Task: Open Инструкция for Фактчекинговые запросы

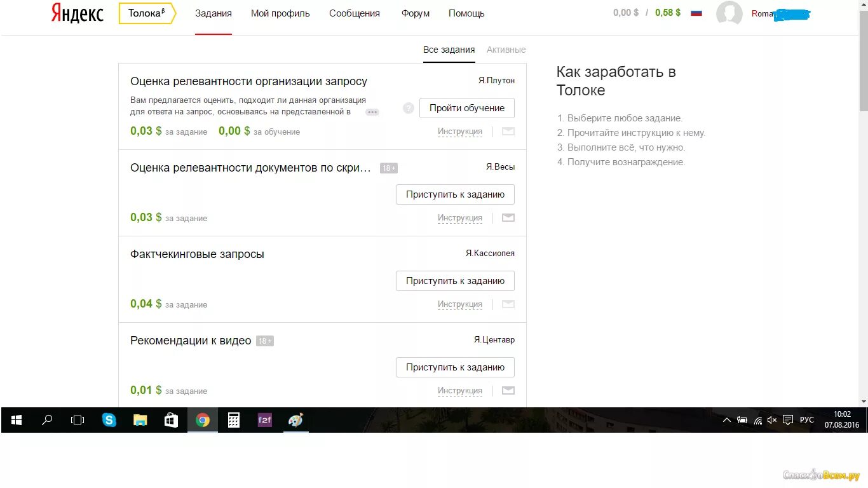Action: [x=460, y=304]
